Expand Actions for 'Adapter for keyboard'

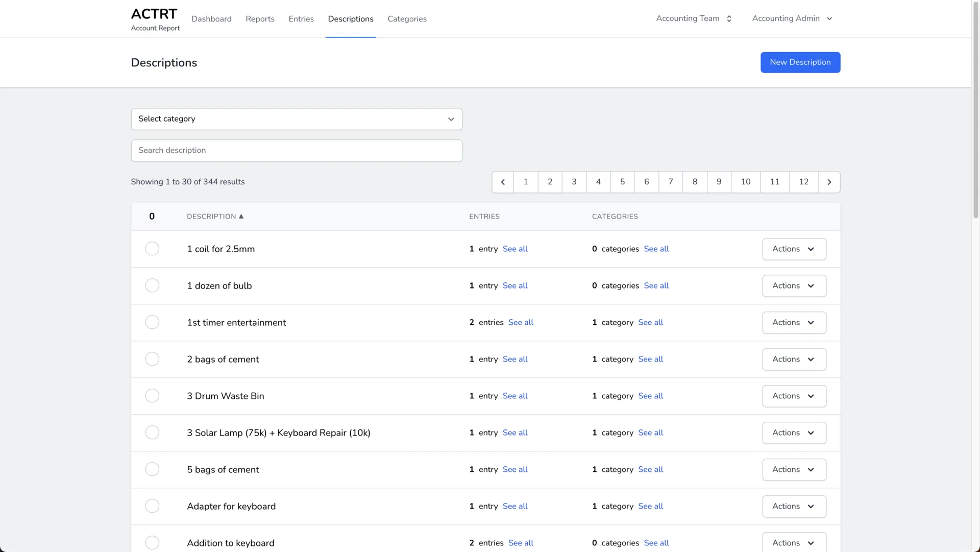[x=794, y=507]
